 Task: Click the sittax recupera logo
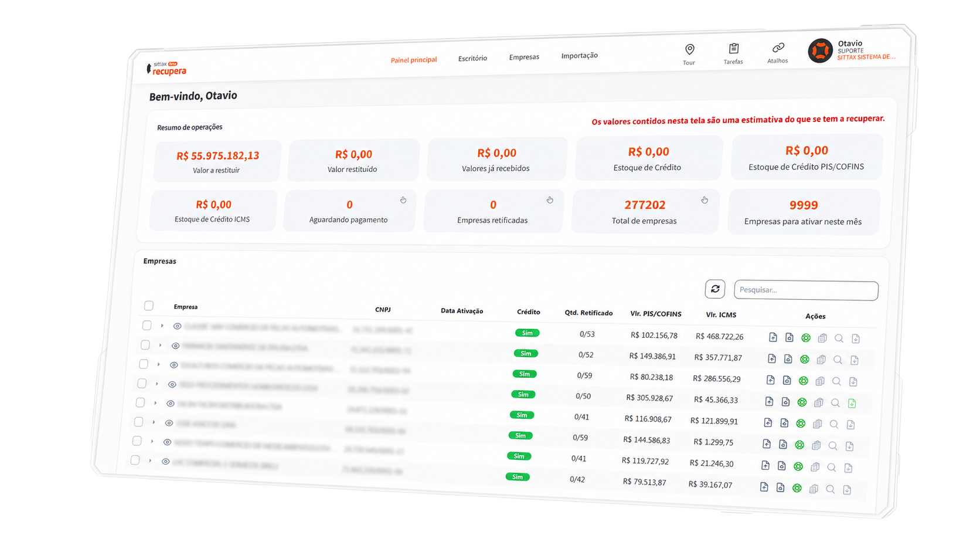[166, 69]
